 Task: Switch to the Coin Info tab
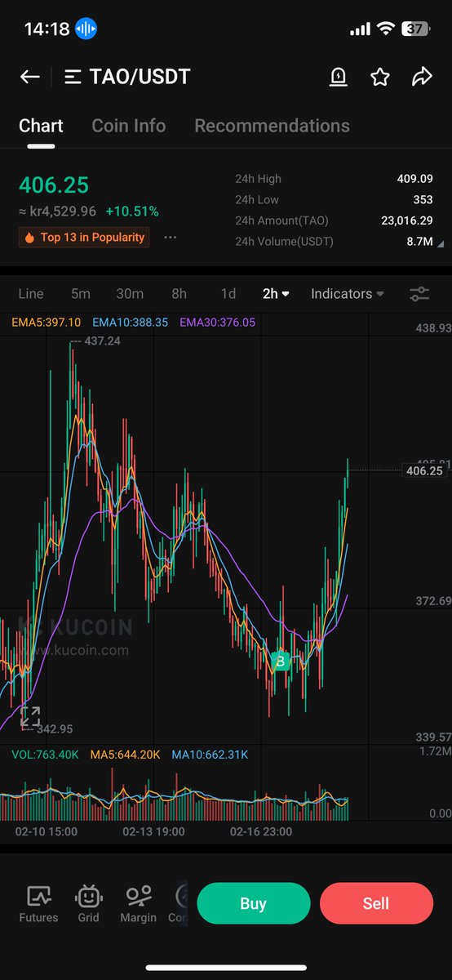tap(128, 126)
